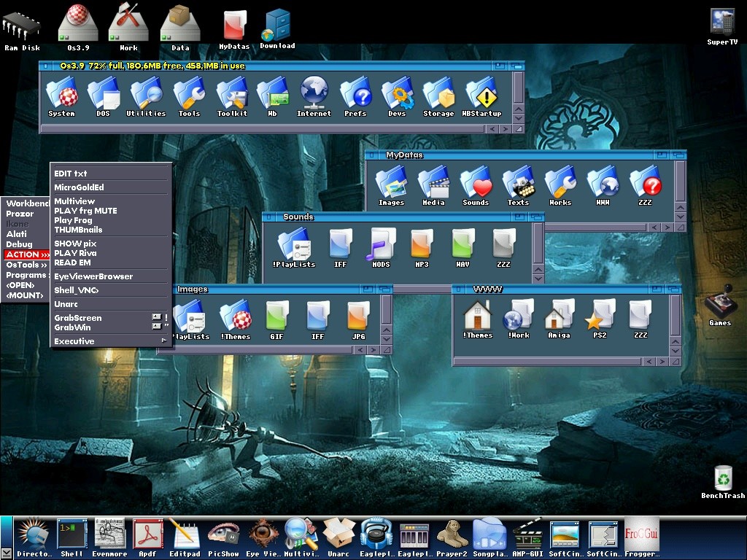Select the Games joystick icon

pyautogui.click(x=720, y=305)
